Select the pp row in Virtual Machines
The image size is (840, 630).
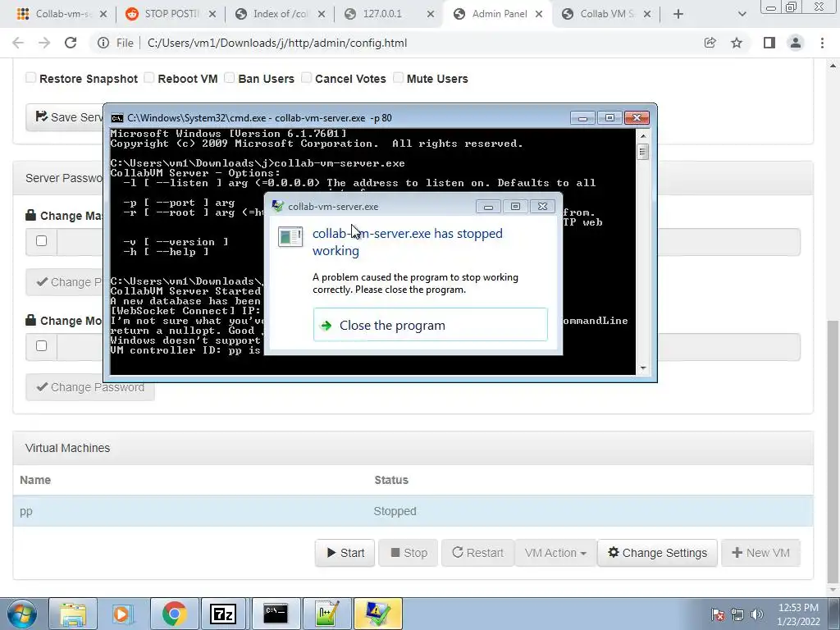(413, 511)
